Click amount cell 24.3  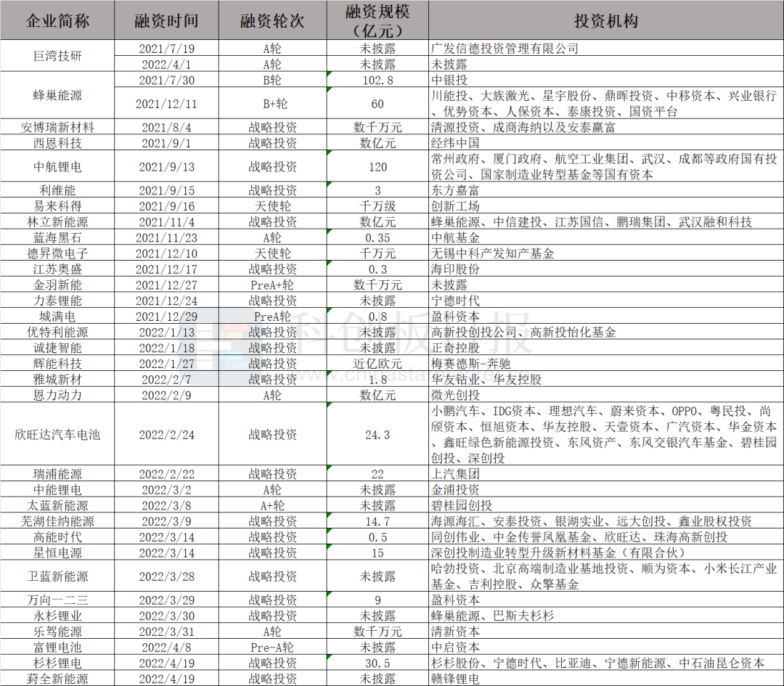[x=377, y=435]
